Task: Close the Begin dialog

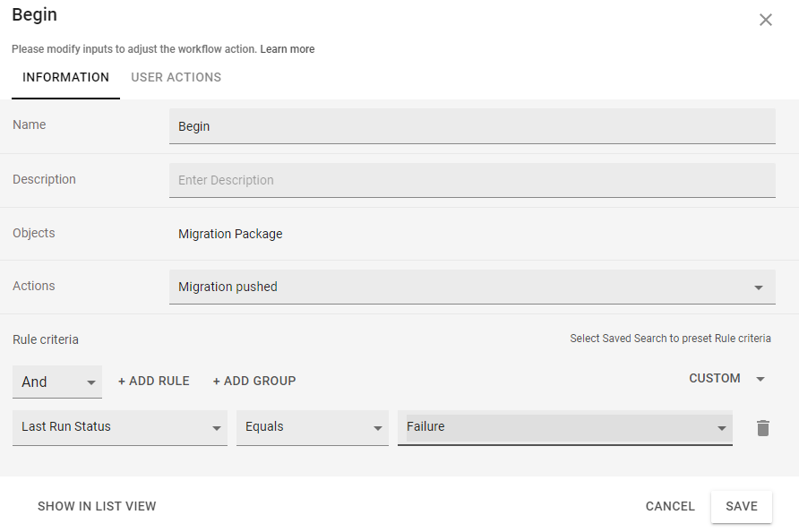Action: pyautogui.click(x=766, y=20)
